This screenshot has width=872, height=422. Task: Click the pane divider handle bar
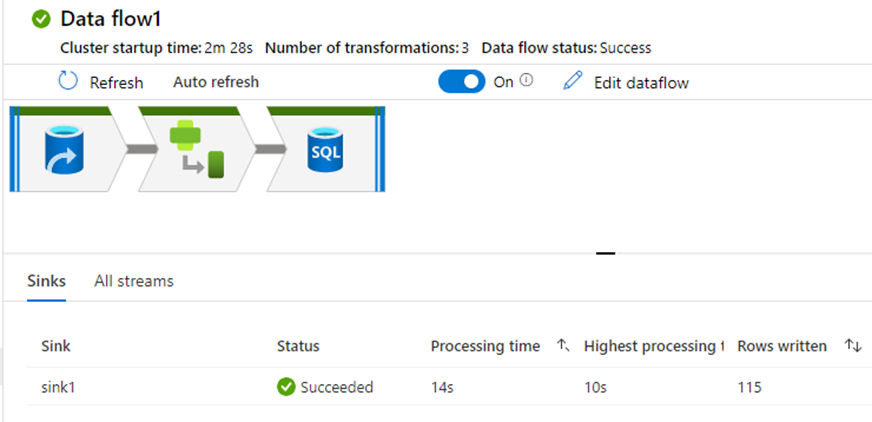tap(605, 254)
